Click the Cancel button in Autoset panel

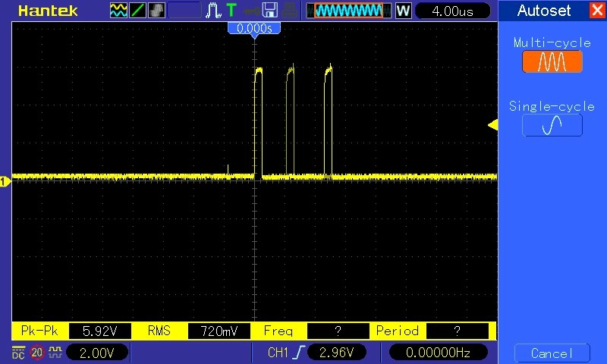coord(552,353)
